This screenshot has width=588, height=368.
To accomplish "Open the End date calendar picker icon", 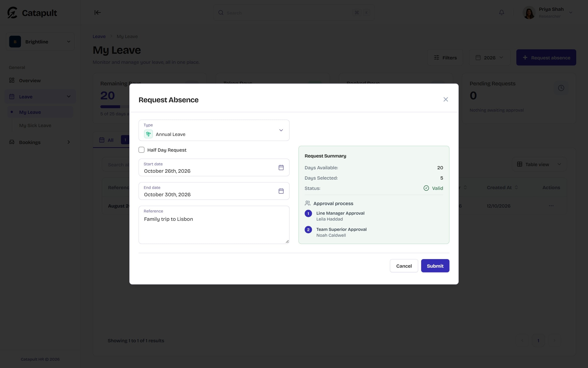I will 281,191.
